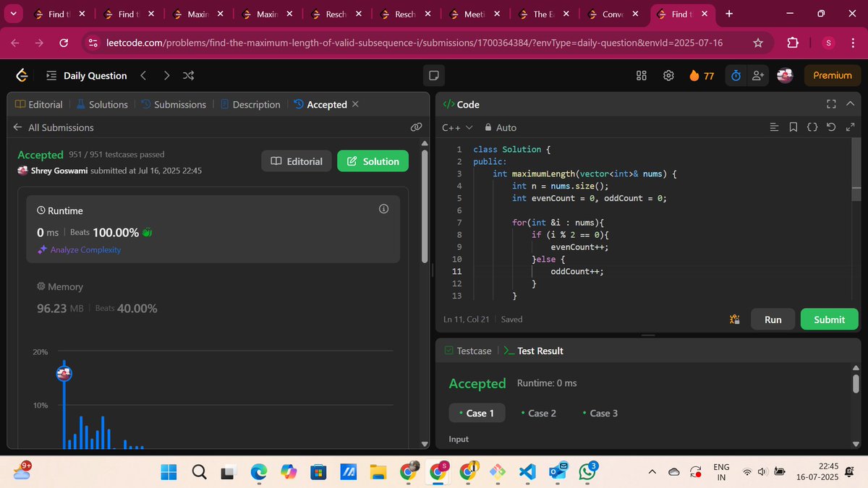Open Microsoft Edge from the taskbar
Image resolution: width=868 pixels, height=488 pixels.
point(258,472)
